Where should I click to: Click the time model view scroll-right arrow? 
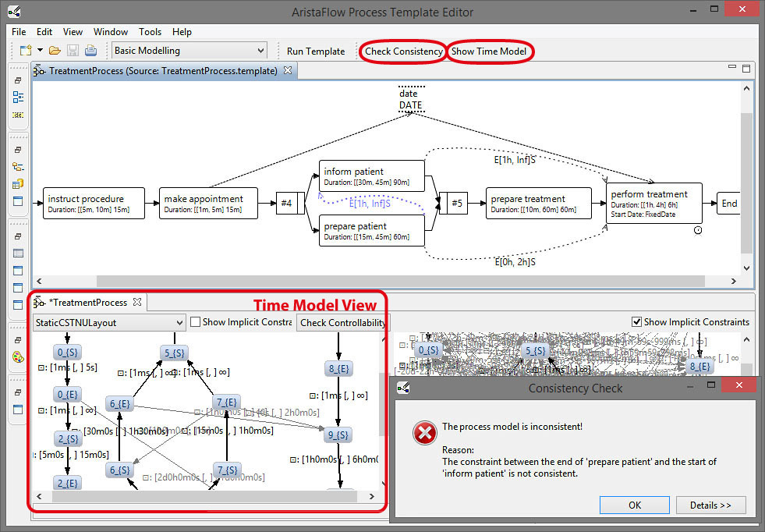pyautogui.click(x=372, y=496)
